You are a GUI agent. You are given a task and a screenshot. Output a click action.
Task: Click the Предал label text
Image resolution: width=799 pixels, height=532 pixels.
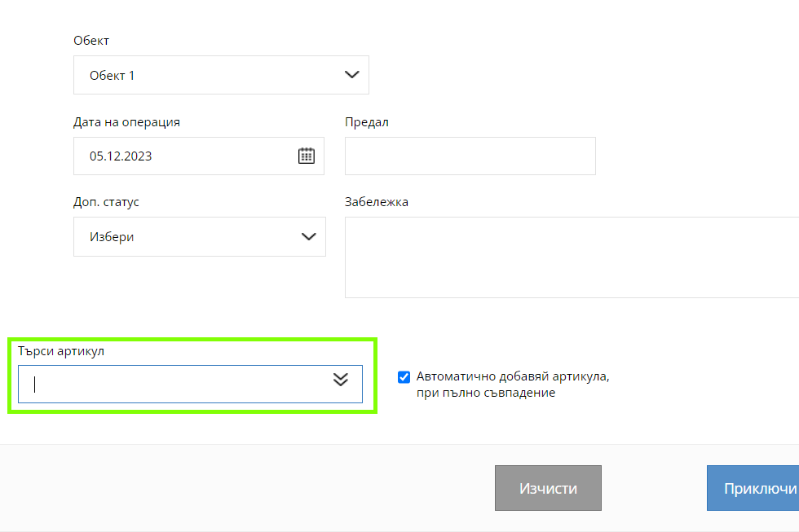point(367,122)
